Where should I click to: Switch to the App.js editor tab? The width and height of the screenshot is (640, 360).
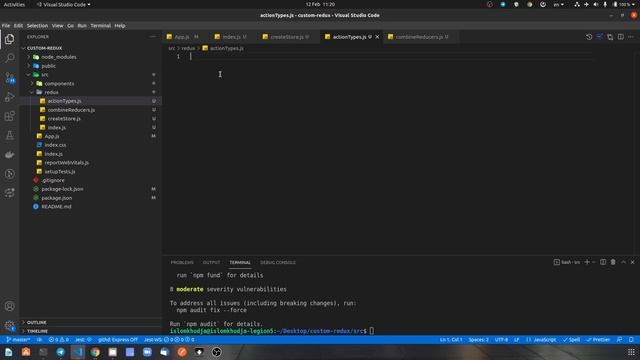(182, 37)
